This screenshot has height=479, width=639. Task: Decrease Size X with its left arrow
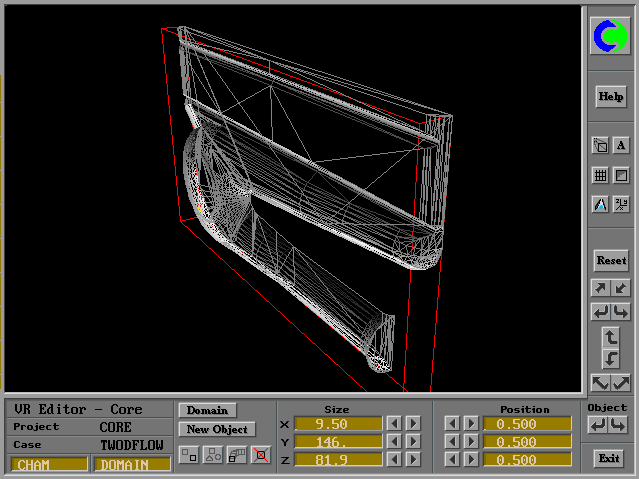[x=395, y=424]
